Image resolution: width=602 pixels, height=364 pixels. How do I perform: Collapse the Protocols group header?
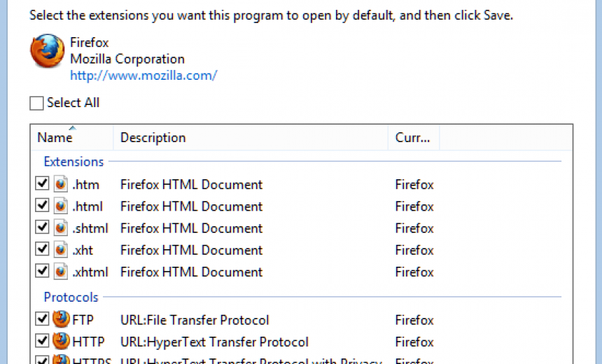pyautogui.click(x=71, y=297)
